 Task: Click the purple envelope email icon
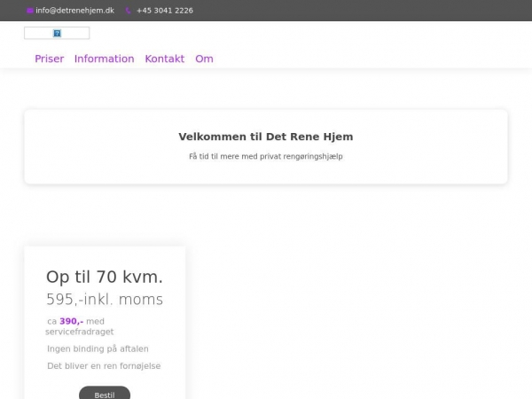click(x=29, y=11)
